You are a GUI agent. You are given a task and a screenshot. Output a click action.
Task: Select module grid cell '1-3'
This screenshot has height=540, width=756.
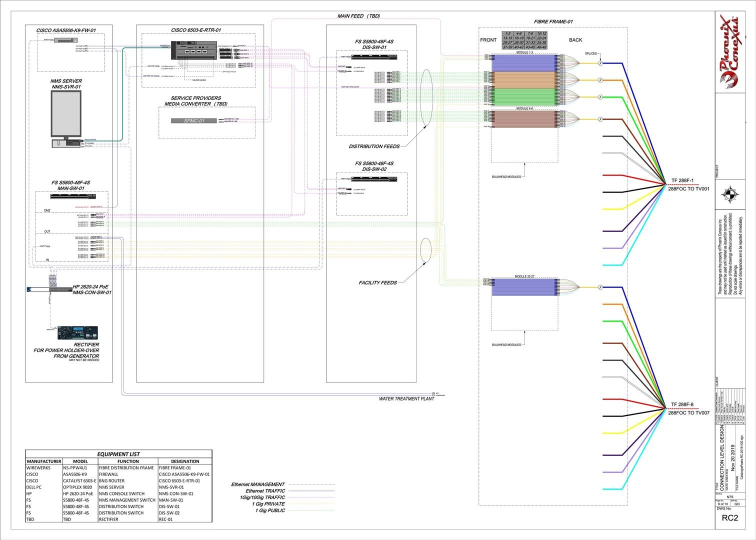click(x=507, y=33)
